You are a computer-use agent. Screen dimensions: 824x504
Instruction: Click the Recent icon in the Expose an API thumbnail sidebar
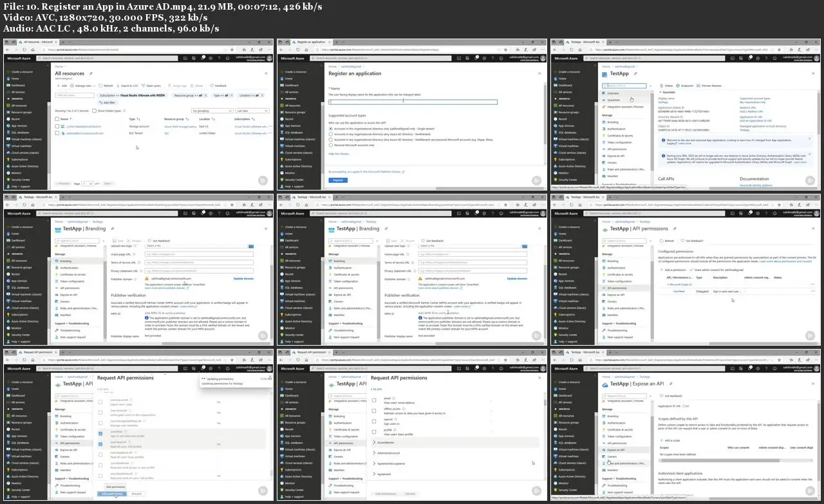click(556, 429)
